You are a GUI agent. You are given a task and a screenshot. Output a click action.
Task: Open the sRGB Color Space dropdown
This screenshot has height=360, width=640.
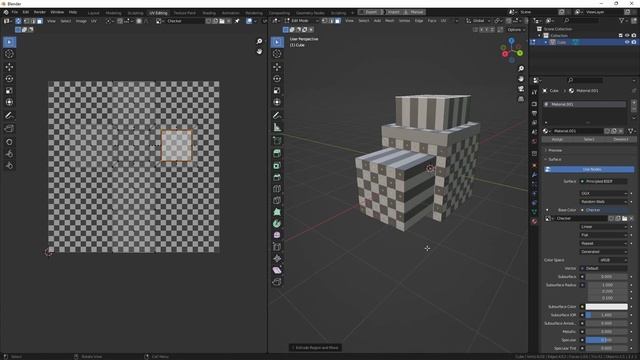click(x=613, y=260)
